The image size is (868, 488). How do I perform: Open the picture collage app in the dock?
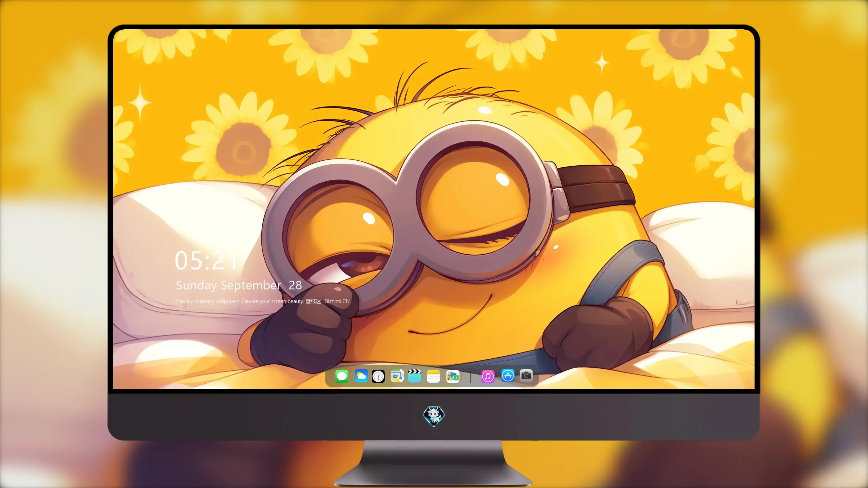pyautogui.click(x=453, y=376)
